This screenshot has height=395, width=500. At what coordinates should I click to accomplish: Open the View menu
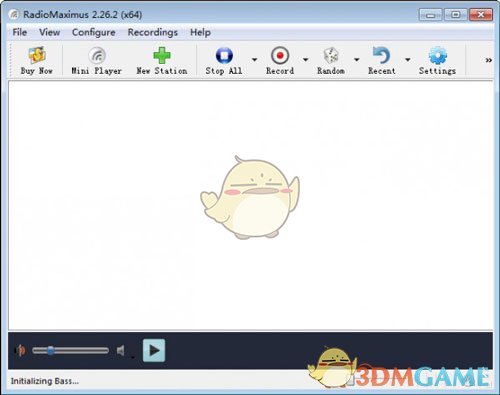click(x=50, y=32)
